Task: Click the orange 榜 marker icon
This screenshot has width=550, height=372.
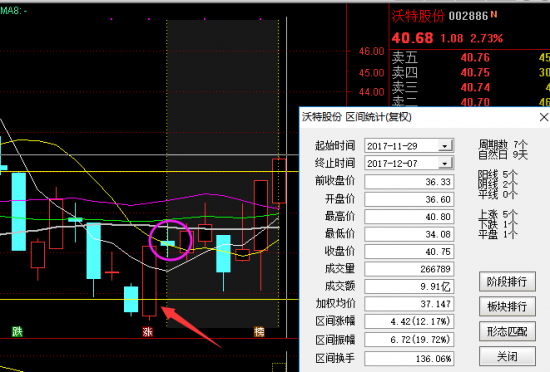Action: (259, 331)
